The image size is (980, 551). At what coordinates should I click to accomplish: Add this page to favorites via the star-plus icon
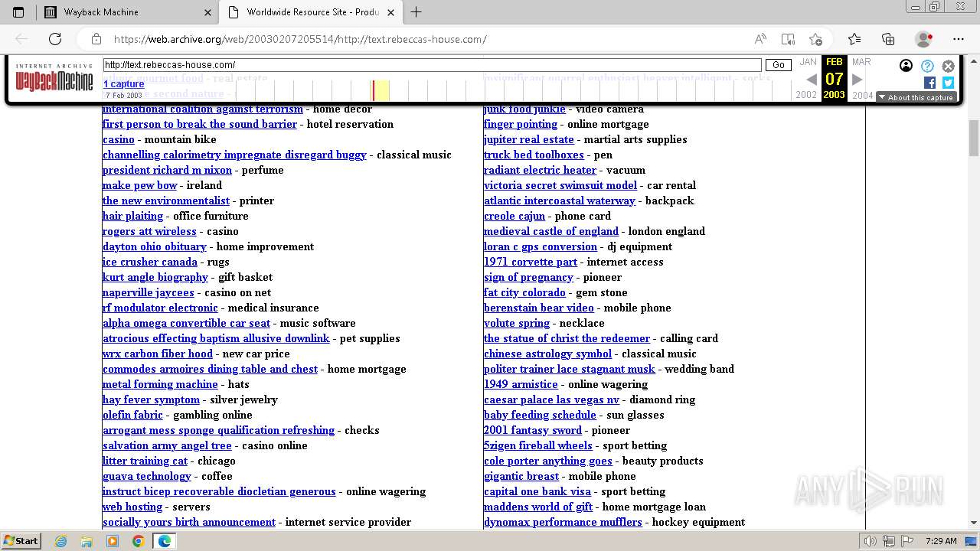coord(815,39)
